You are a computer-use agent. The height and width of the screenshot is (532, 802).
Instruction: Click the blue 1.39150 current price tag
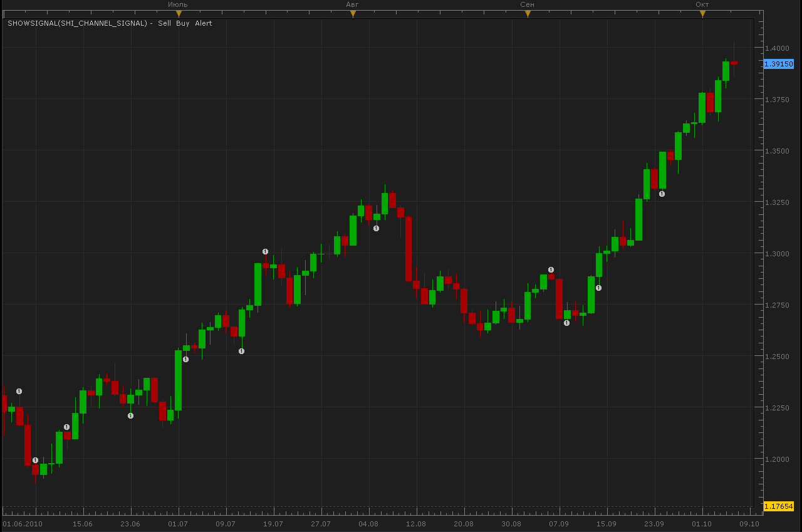[779, 64]
